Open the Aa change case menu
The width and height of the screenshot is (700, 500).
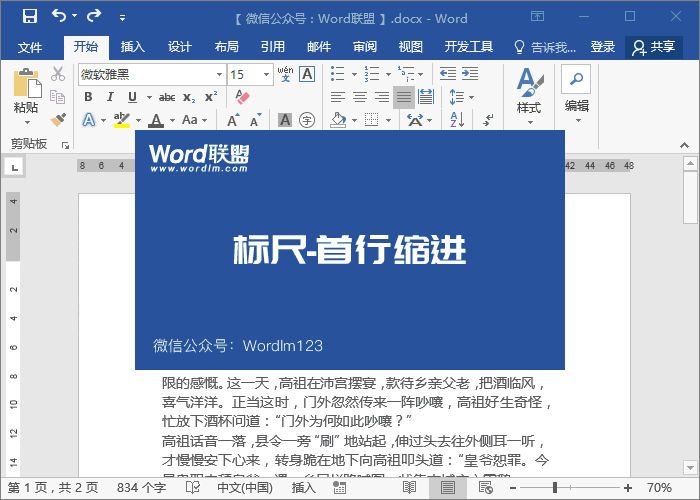click(x=195, y=120)
